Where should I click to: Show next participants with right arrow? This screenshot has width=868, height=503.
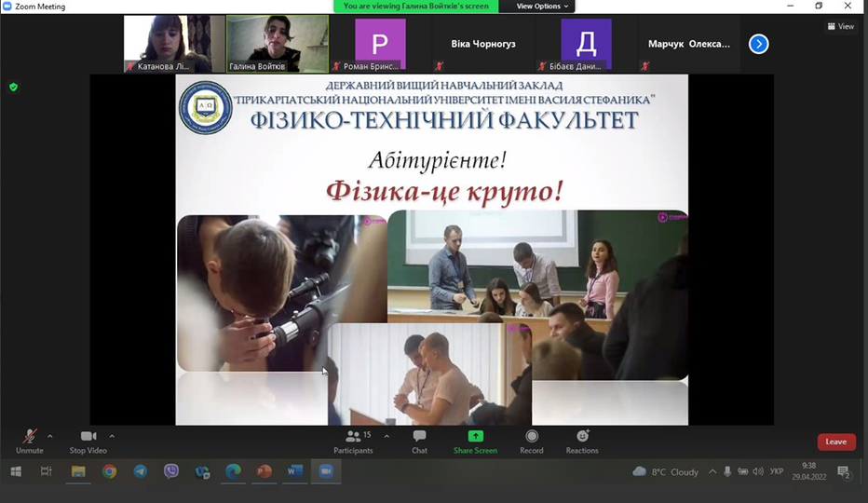point(759,44)
